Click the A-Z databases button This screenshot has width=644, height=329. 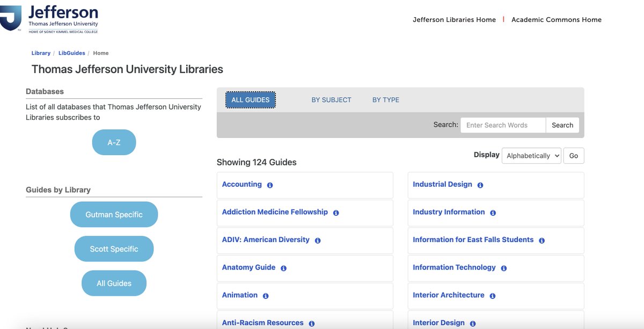[x=114, y=142]
